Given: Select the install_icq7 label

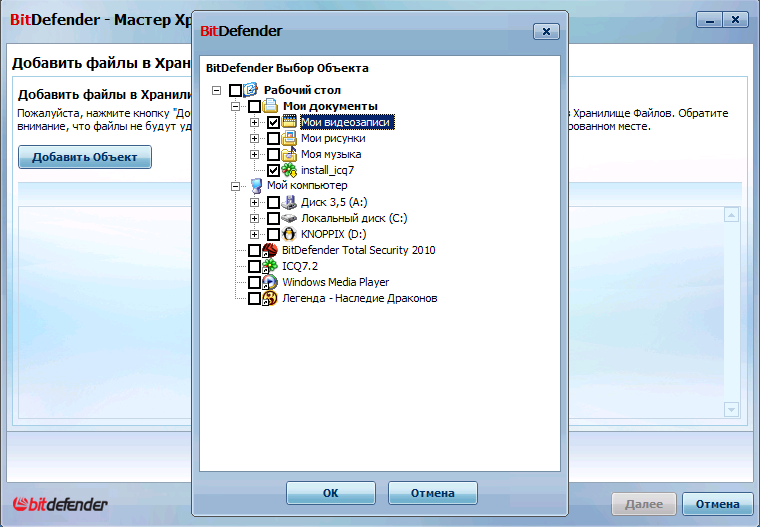Looking at the screenshot, I should 327,170.
